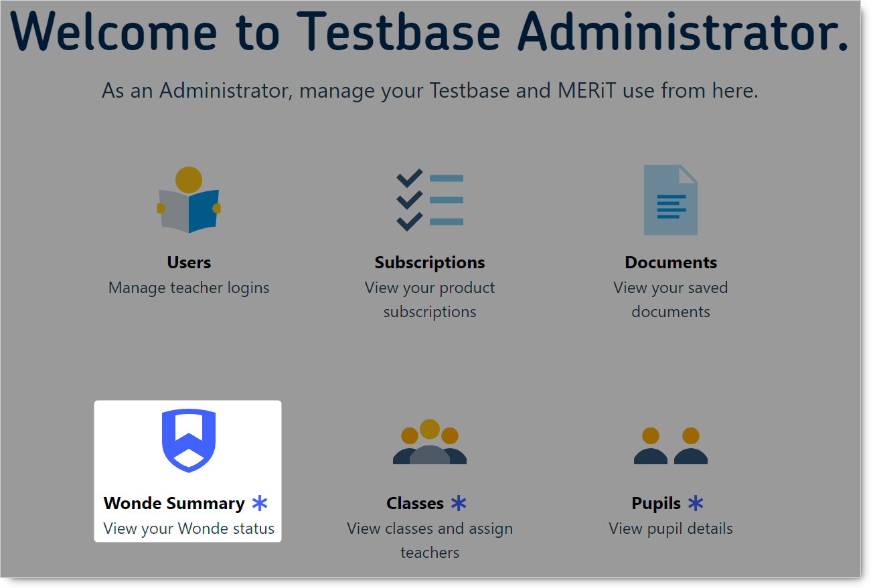871x588 pixels.
Task: Open the Documents heading link
Action: (x=671, y=262)
